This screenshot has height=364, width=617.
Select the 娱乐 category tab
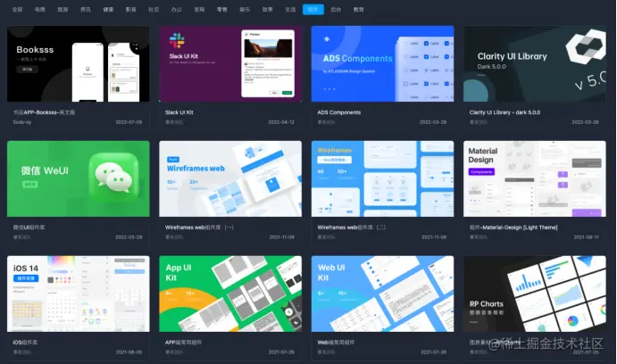pyautogui.click(x=245, y=10)
